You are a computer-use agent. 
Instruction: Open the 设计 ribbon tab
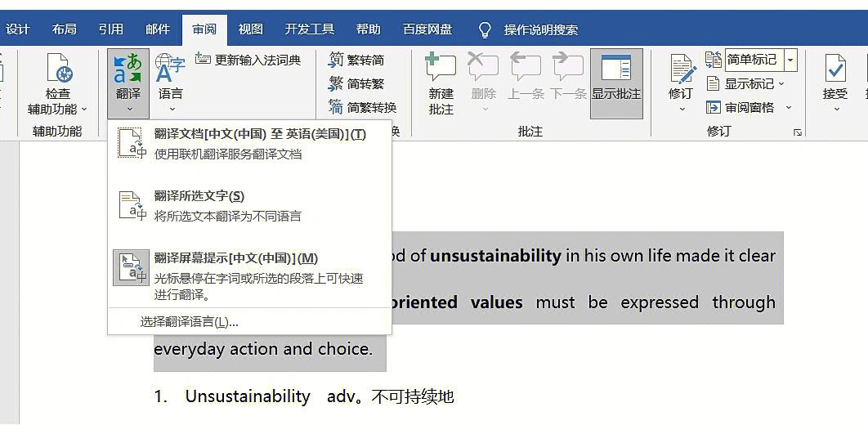(x=17, y=29)
